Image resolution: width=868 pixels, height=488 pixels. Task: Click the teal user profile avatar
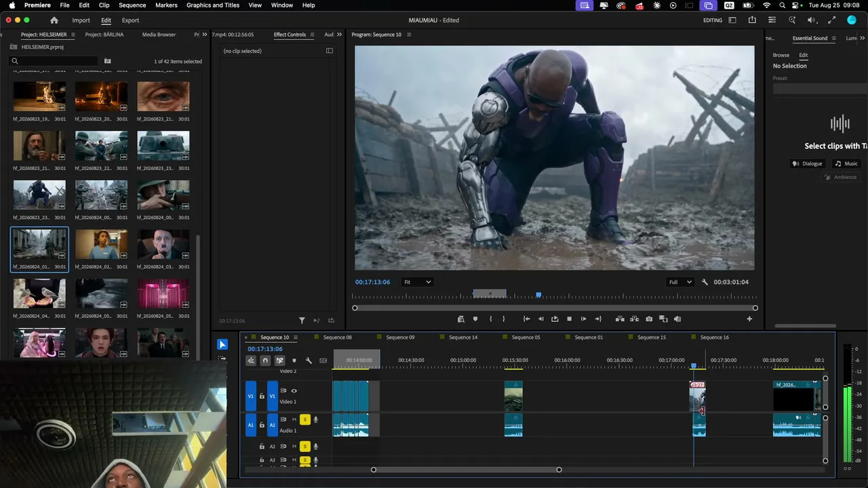852,20
